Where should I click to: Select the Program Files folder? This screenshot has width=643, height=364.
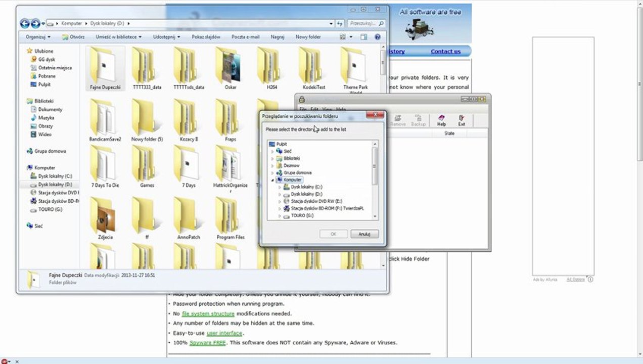click(x=231, y=218)
